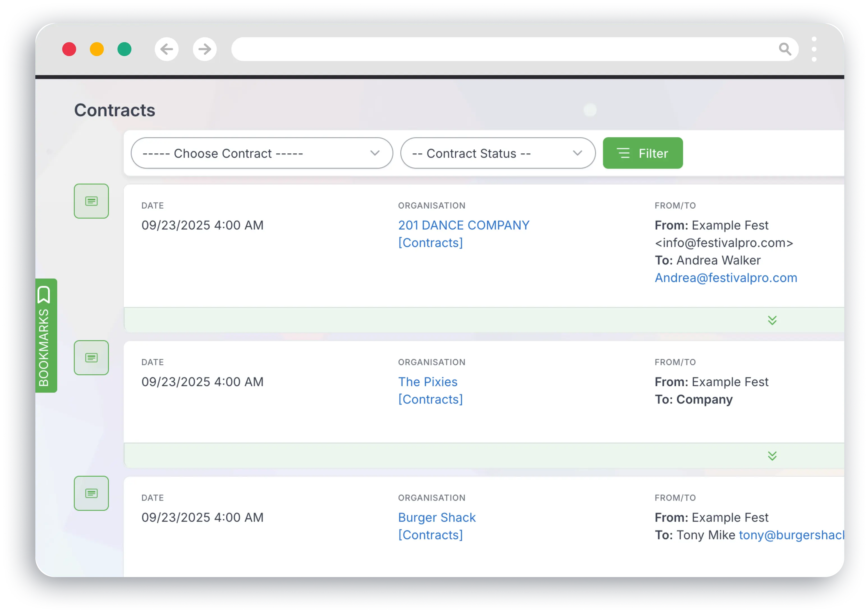The width and height of the screenshot is (868, 613).
Task: Open the Burger Shack organisation link
Action: 437,517
